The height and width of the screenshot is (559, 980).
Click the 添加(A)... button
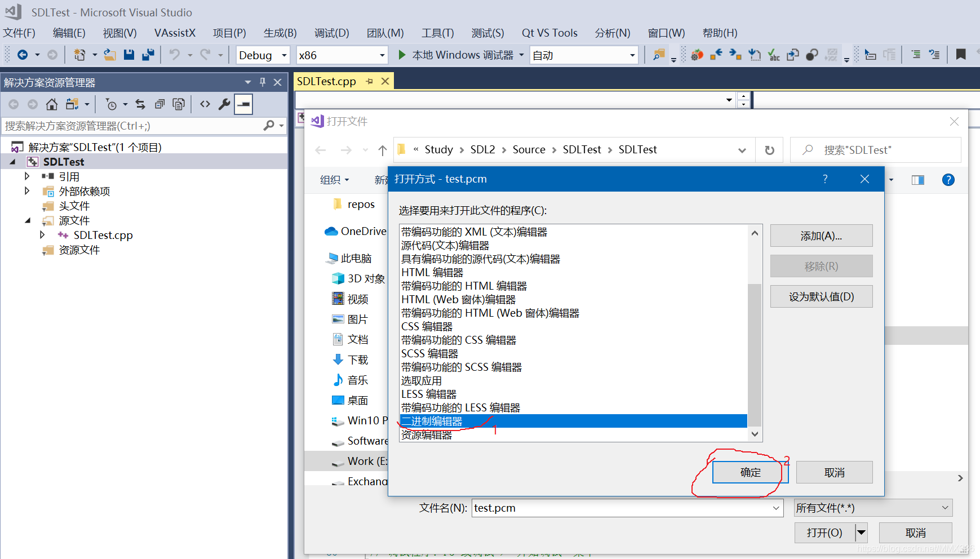821,236
